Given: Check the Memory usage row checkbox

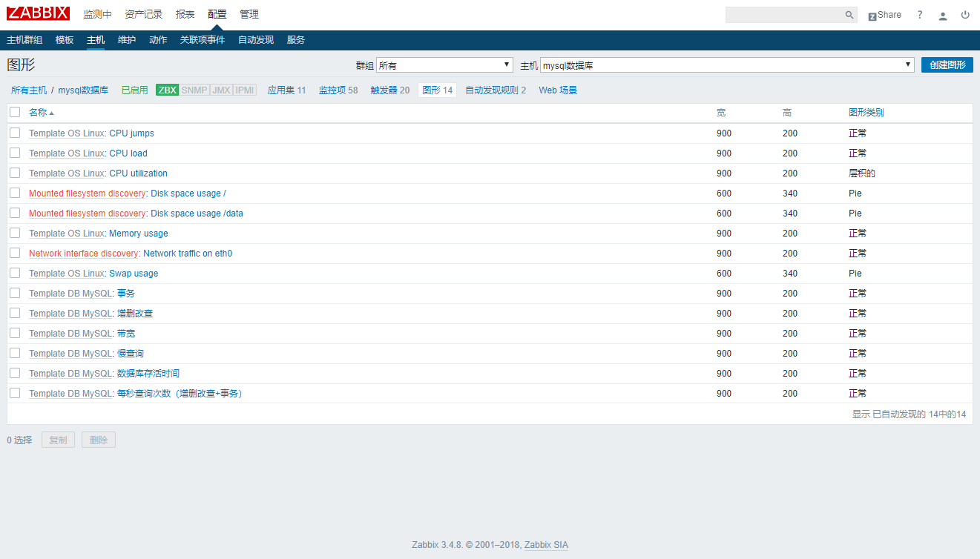Looking at the screenshot, I should pos(15,233).
